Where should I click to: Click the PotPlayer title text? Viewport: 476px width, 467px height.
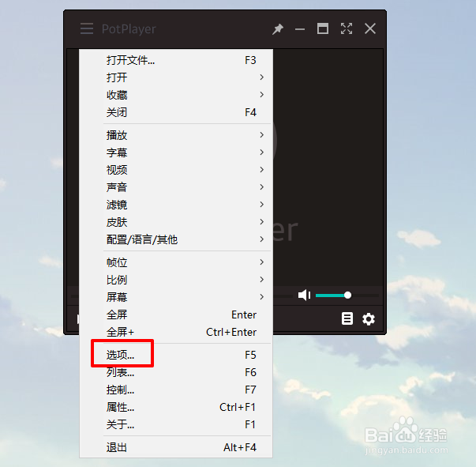click(x=129, y=29)
